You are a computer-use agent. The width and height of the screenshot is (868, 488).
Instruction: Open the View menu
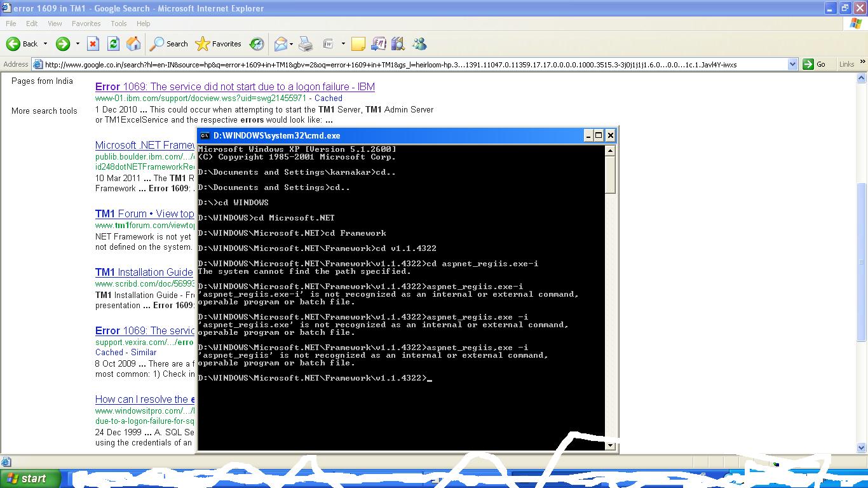pyautogui.click(x=55, y=24)
